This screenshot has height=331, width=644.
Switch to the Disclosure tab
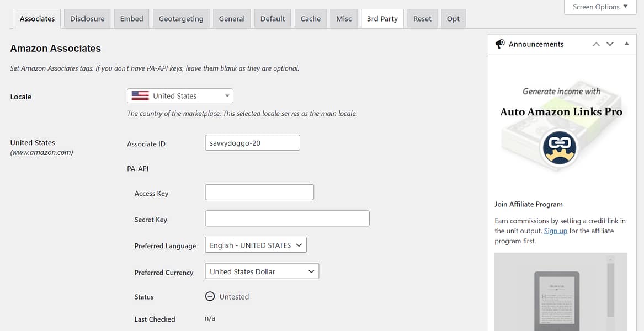click(87, 18)
